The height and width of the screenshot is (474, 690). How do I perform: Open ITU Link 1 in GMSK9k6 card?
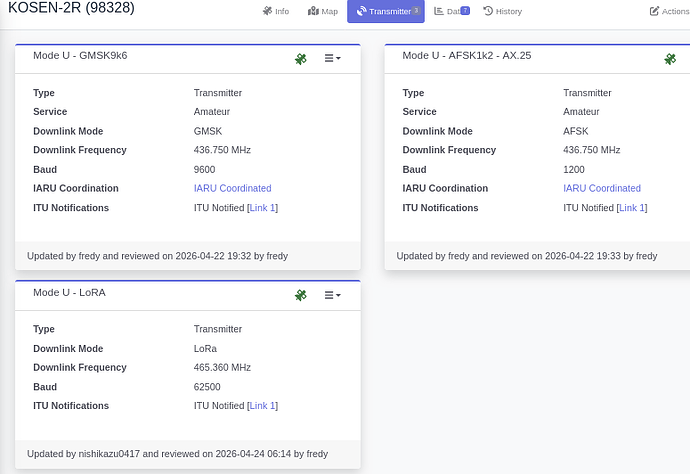point(262,208)
